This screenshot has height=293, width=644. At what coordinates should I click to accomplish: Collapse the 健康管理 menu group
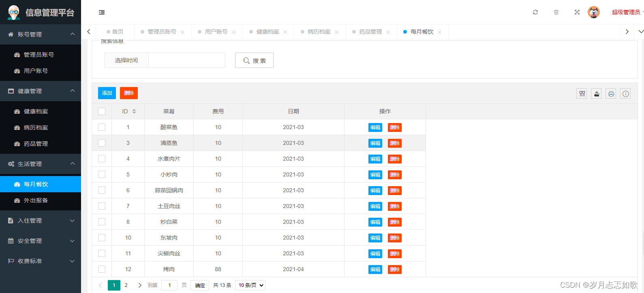click(41, 91)
